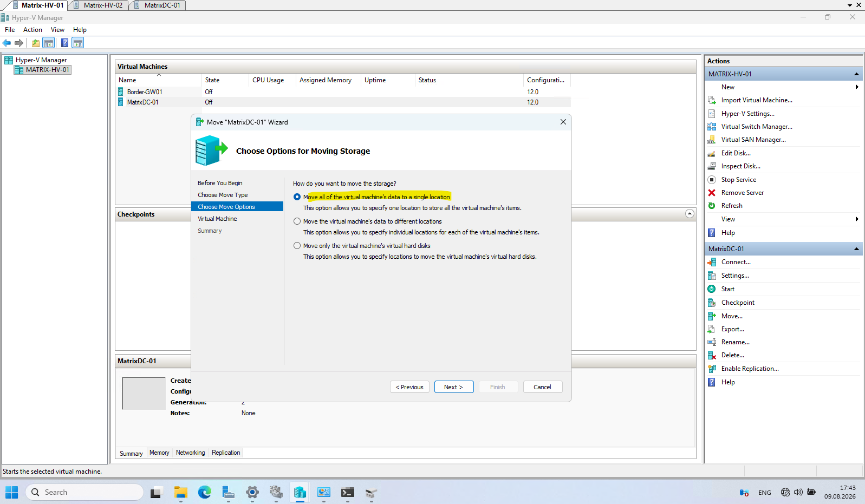Click the Forward arrow in the toolbar
This screenshot has height=504, width=865.
[x=19, y=43]
